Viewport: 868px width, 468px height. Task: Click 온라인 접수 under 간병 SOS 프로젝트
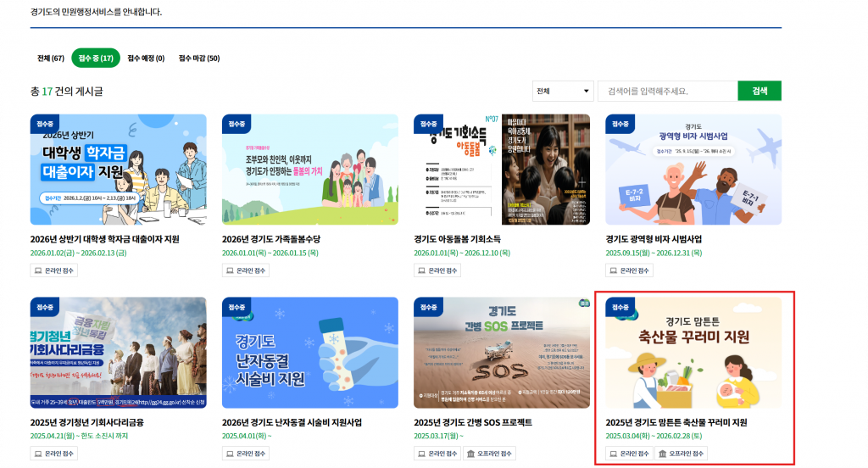(437, 454)
